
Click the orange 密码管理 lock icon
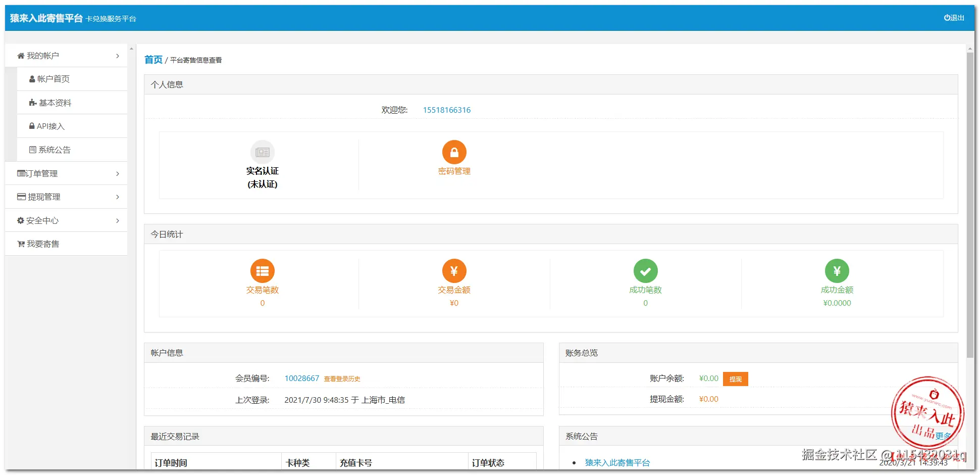[x=454, y=152]
